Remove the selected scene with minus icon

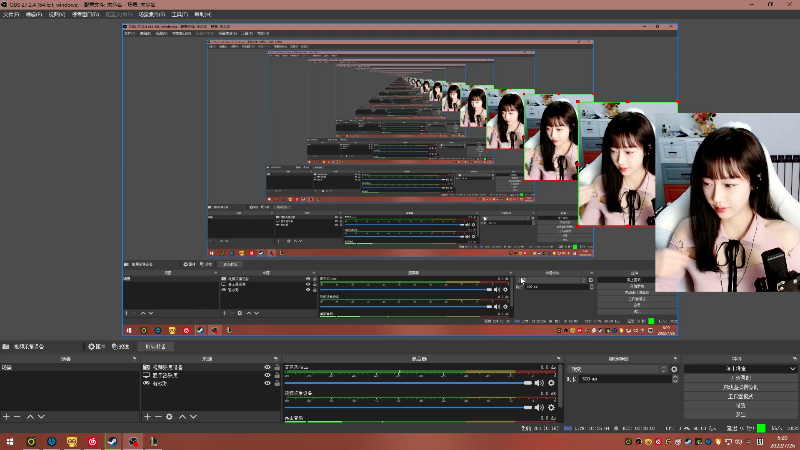[17, 417]
